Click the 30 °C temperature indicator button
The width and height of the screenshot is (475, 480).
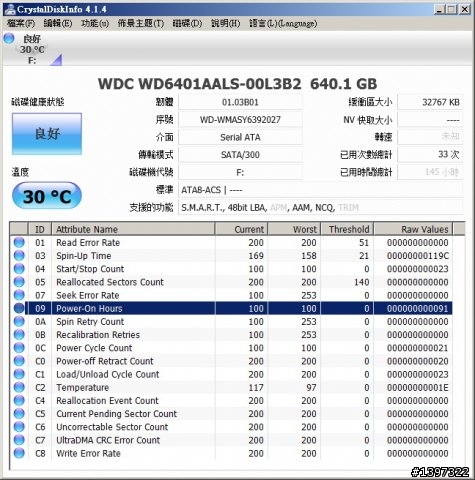click(47, 196)
